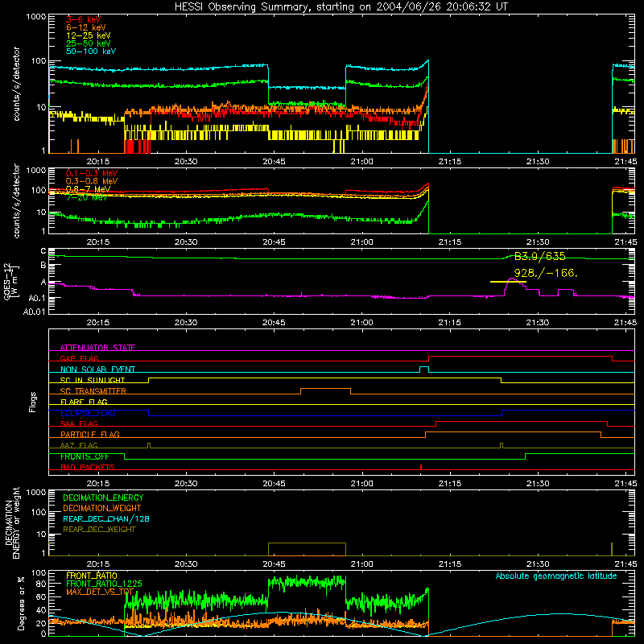
Task: Click the Degrees or % axis label
Action: coord(21,603)
